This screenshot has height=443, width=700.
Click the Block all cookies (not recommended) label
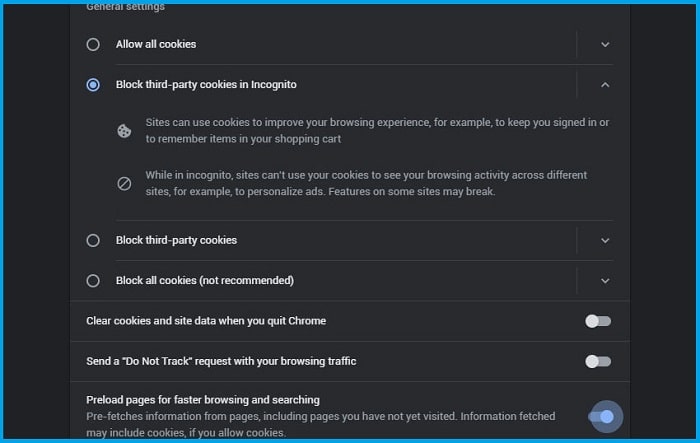coord(205,280)
